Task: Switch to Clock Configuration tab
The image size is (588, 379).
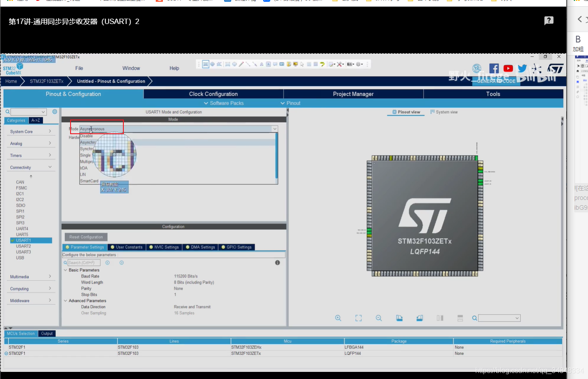Action: click(213, 94)
